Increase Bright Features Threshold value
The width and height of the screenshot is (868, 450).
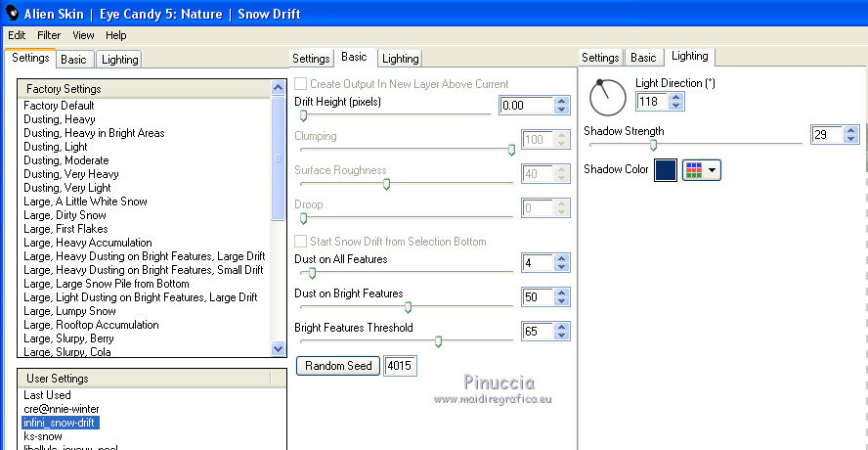coord(562,327)
